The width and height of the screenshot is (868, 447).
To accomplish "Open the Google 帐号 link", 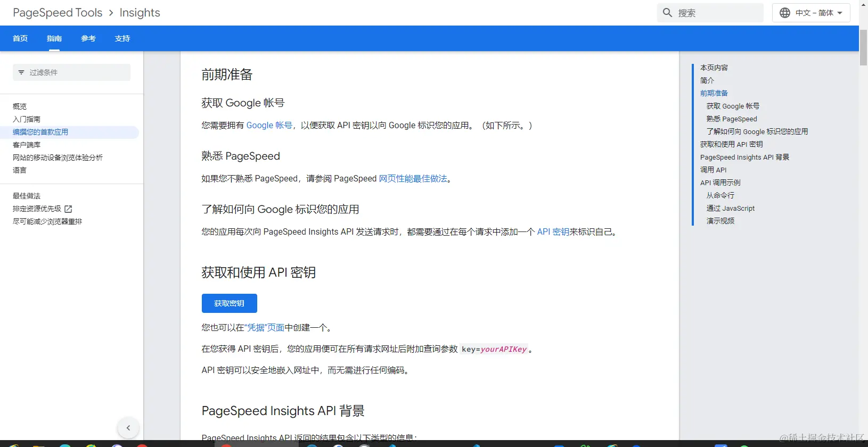I will click(269, 126).
